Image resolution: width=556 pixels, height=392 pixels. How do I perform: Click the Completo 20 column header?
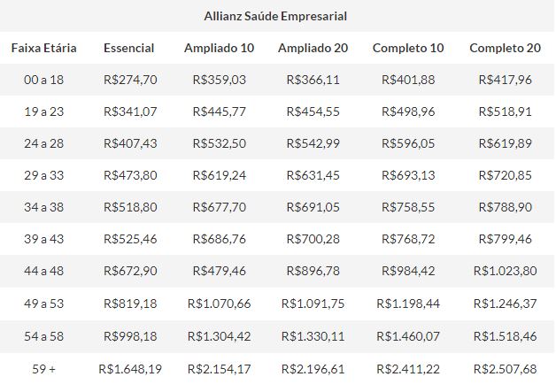505,48
